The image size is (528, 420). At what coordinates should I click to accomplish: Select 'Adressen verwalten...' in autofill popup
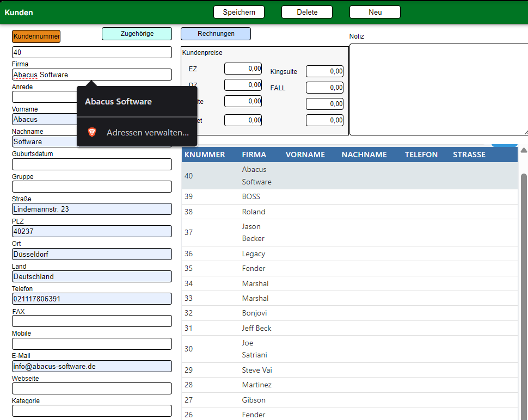[137, 132]
